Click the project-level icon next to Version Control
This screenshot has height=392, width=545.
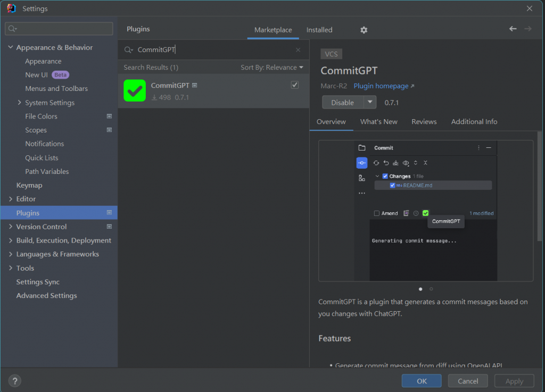(x=109, y=227)
